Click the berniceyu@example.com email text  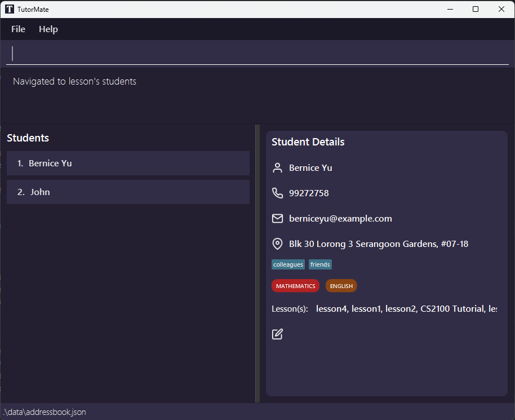[x=340, y=219]
